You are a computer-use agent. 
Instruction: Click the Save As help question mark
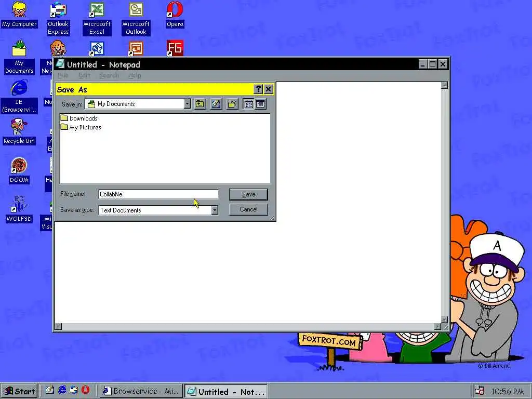pyautogui.click(x=258, y=89)
